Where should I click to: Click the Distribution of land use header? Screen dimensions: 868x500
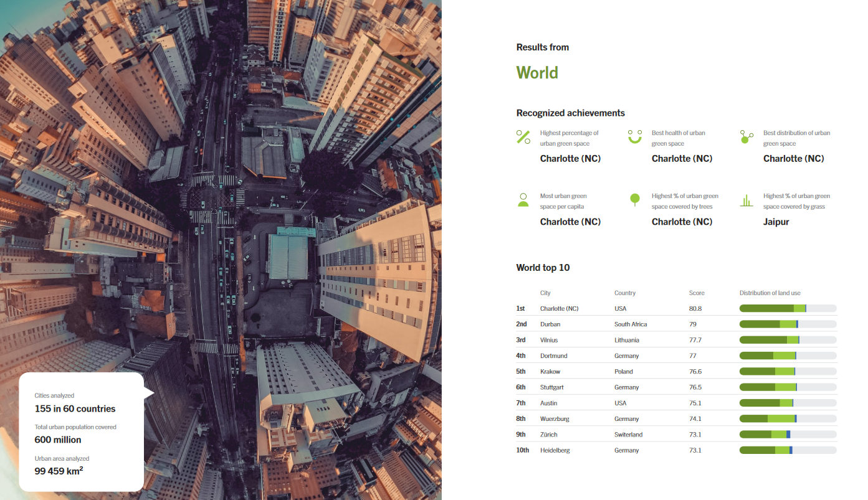click(770, 293)
